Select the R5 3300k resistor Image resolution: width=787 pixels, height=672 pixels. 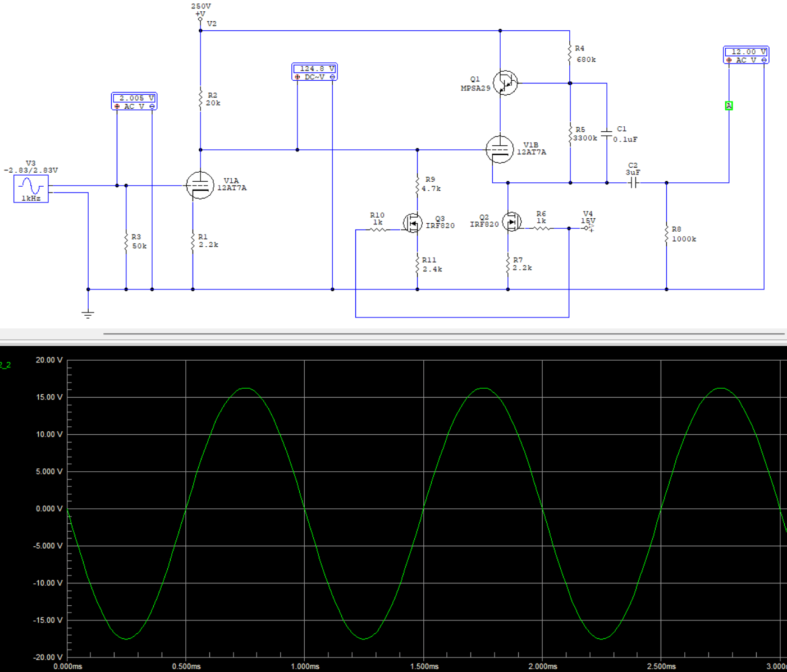pyautogui.click(x=570, y=134)
